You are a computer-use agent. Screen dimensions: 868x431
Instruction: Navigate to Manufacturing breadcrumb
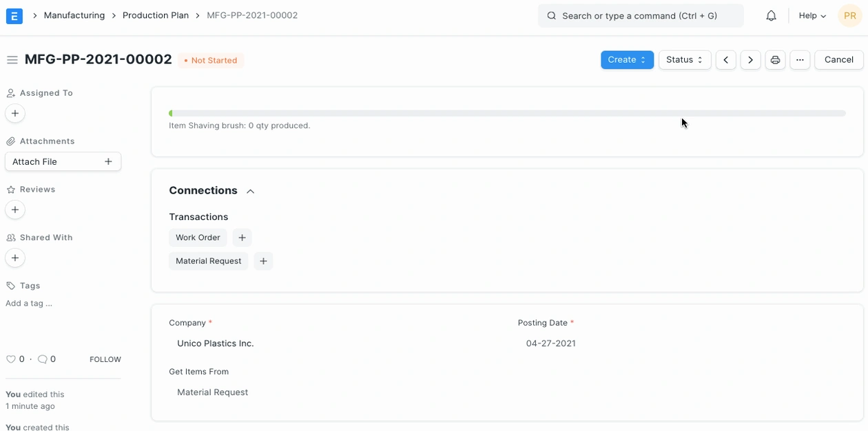[74, 15]
